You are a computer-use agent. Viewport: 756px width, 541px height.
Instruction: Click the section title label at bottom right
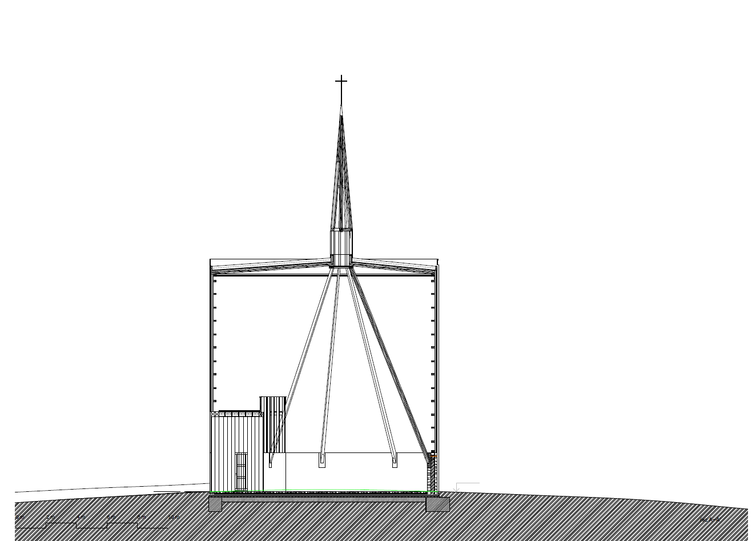[x=709, y=520]
